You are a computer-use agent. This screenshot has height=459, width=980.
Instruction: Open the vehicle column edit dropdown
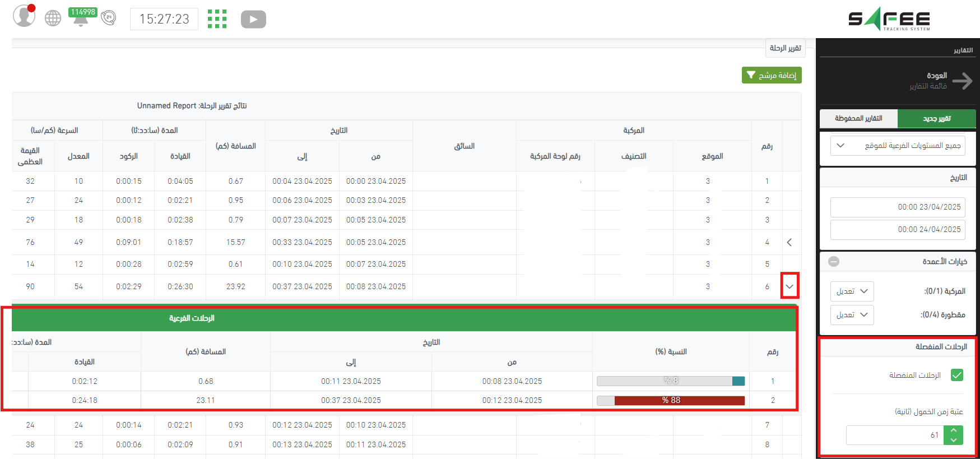point(852,291)
